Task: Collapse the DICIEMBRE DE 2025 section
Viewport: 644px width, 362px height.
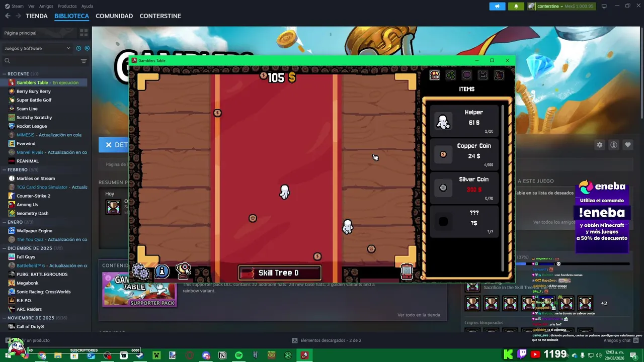Action: 33,248
